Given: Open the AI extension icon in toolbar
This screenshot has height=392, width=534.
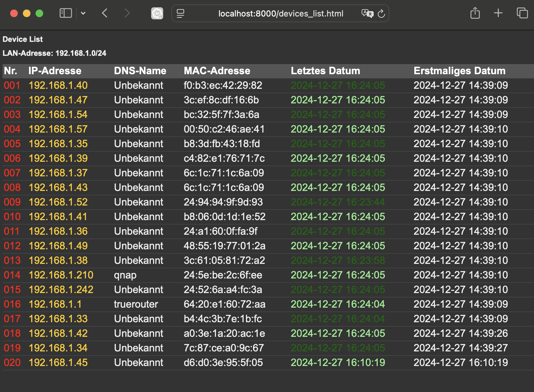Looking at the screenshot, I should point(157,13).
